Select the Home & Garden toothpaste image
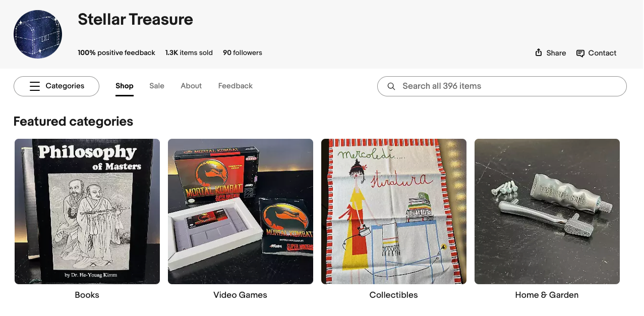Viewport: 644px width, 316px height. click(547, 212)
